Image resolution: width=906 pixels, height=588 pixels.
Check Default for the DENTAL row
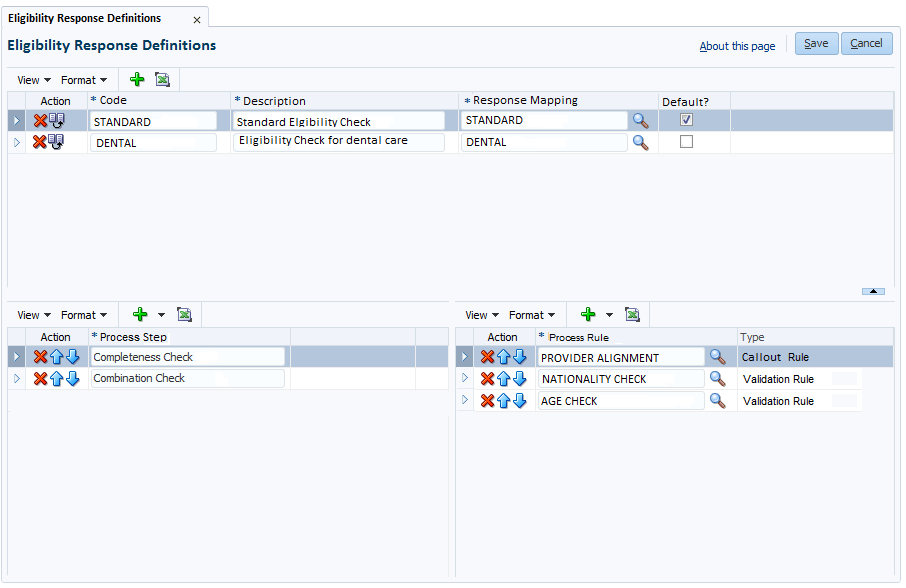click(x=686, y=142)
